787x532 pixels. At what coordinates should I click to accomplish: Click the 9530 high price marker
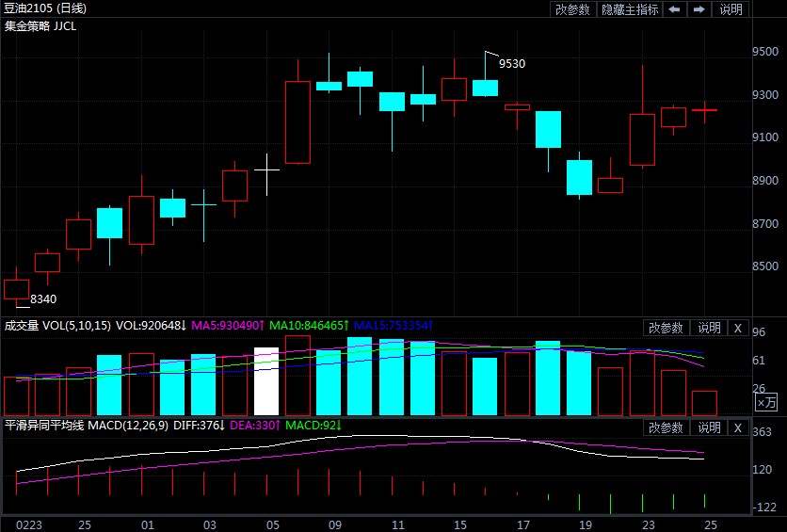point(511,63)
